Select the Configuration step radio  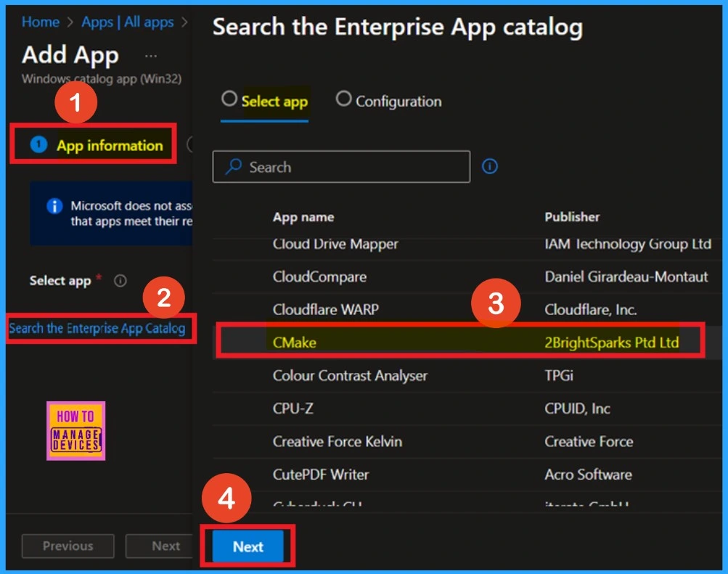[343, 99]
